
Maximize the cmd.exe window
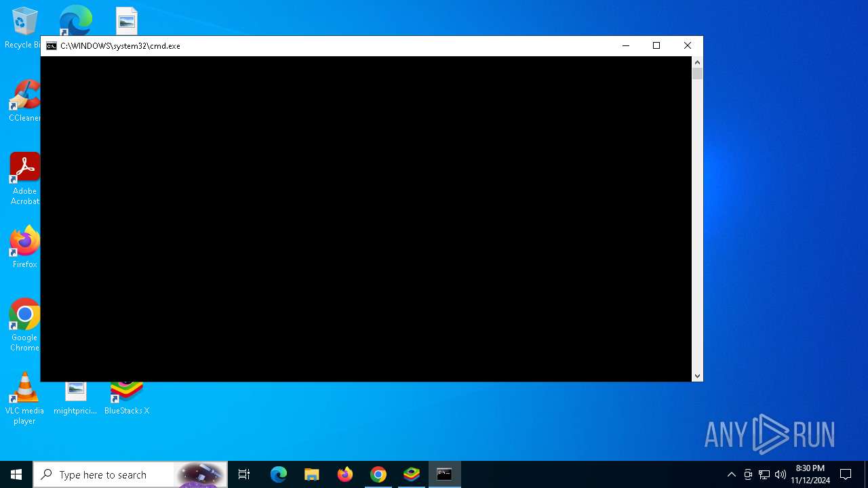click(656, 46)
